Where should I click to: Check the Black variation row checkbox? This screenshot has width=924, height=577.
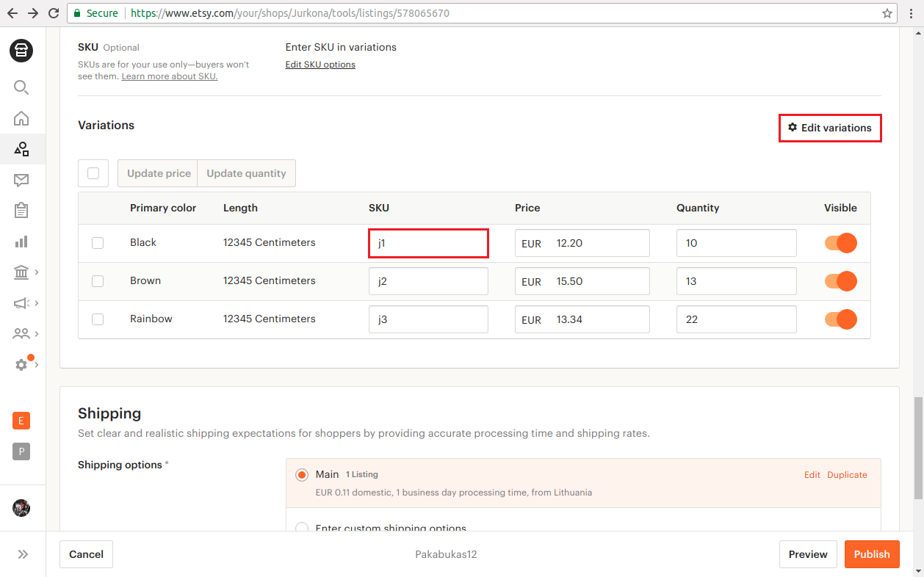click(98, 243)
